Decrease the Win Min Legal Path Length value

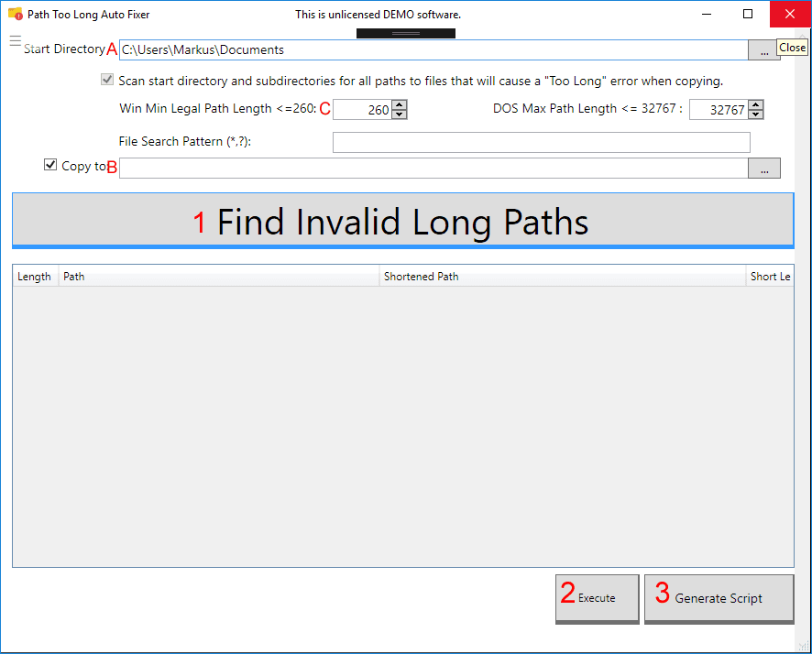398,114
